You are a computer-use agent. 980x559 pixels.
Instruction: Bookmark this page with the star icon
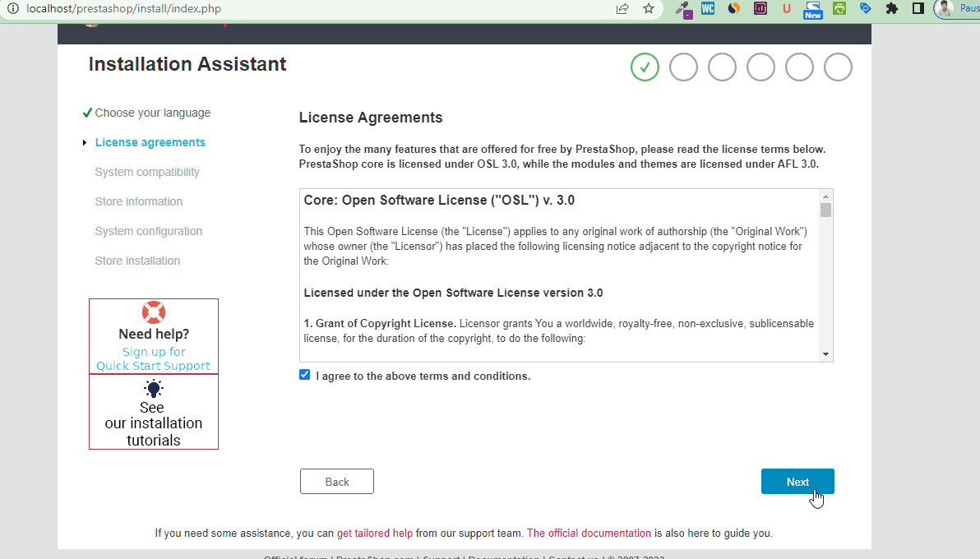pos(649,9)
